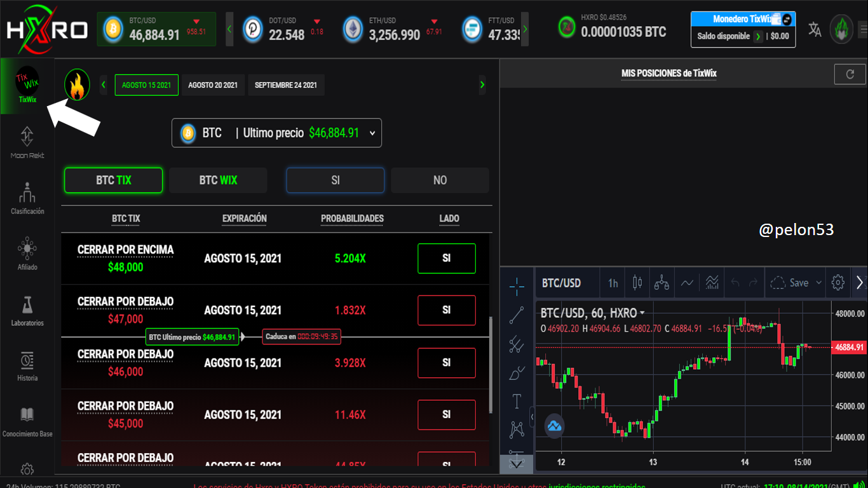The image size is (868, 488).
Task: Open the Monedero TixWix wallet header
Action: 743,19
